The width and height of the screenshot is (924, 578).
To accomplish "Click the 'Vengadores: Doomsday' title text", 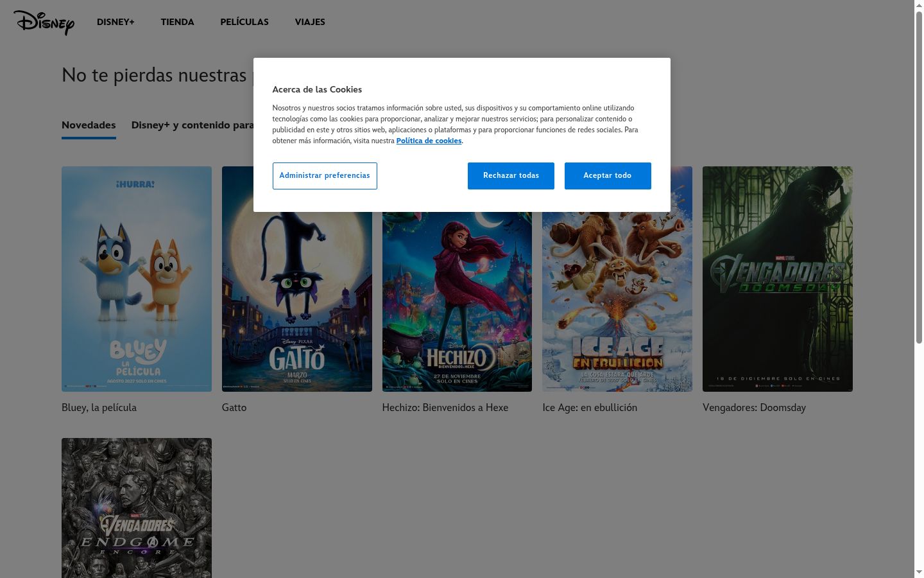I will point(754,408).
